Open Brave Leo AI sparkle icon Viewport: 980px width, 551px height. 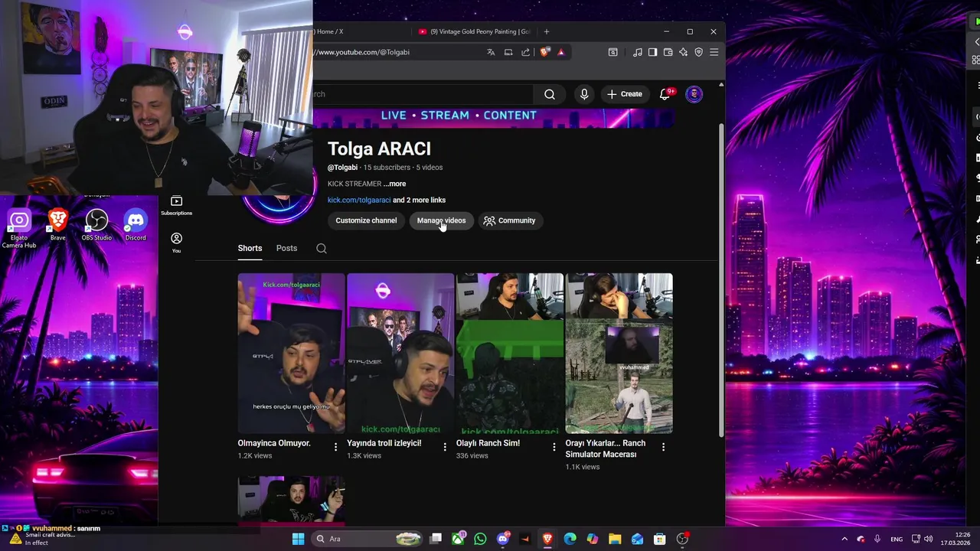pos(684,52)
